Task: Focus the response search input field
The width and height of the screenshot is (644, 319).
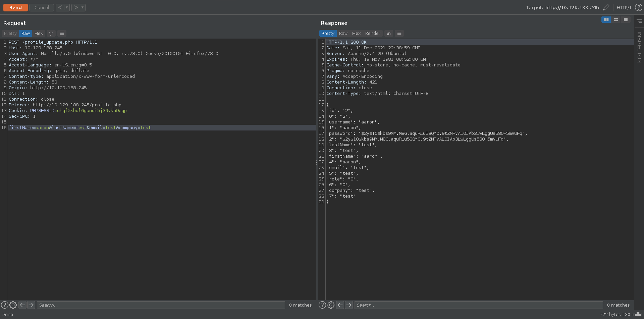Action: [478, 305]
